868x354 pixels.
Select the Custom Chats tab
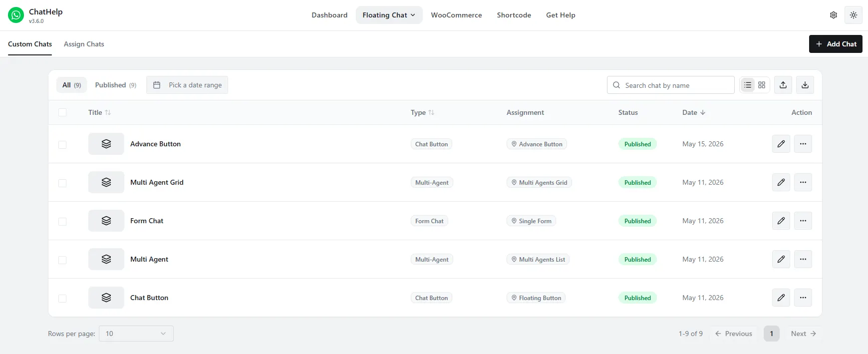30,44
